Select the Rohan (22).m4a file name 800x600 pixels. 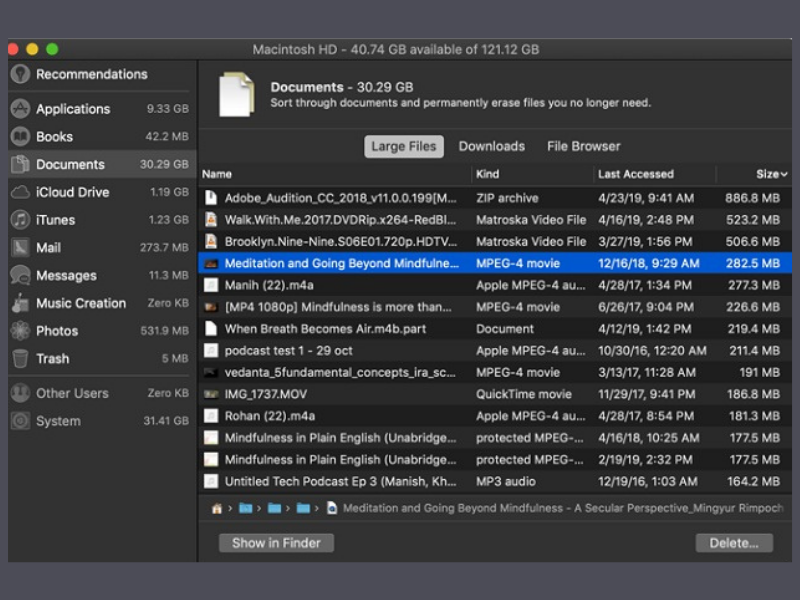(x=270, y=416)
